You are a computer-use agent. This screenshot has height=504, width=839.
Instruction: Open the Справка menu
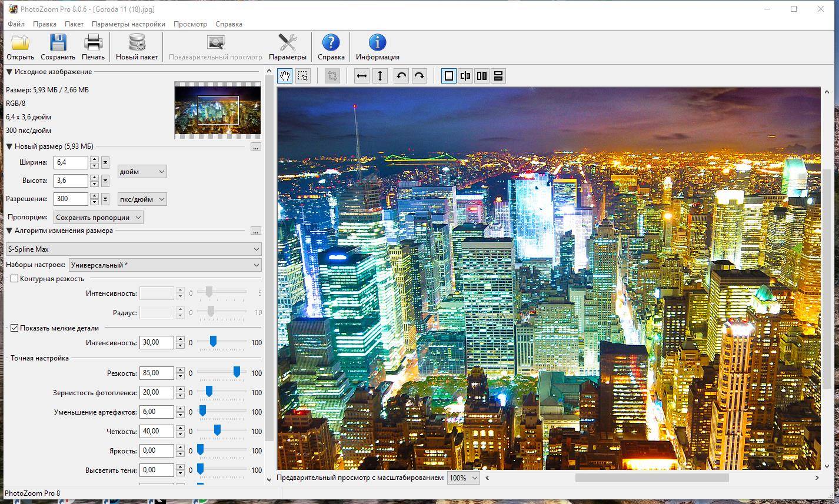[229, 24]
